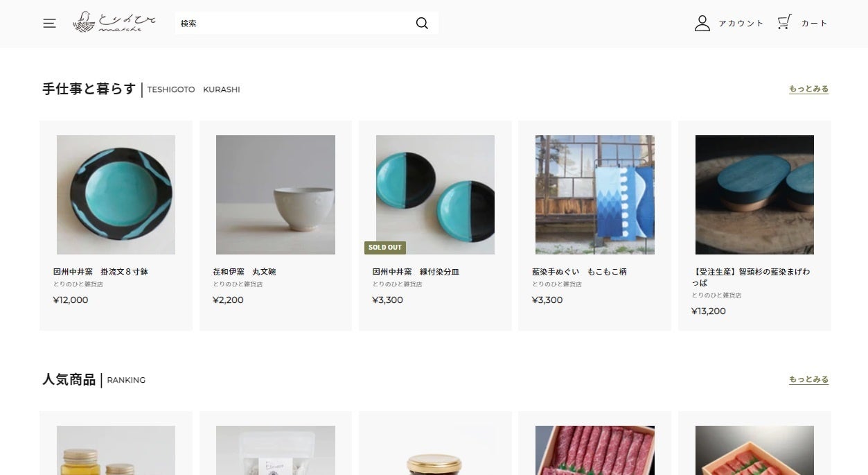The height and width of the screenshot is (475, 868).
Task: Click inside the 検索 search field
Action: click(294, 23)
